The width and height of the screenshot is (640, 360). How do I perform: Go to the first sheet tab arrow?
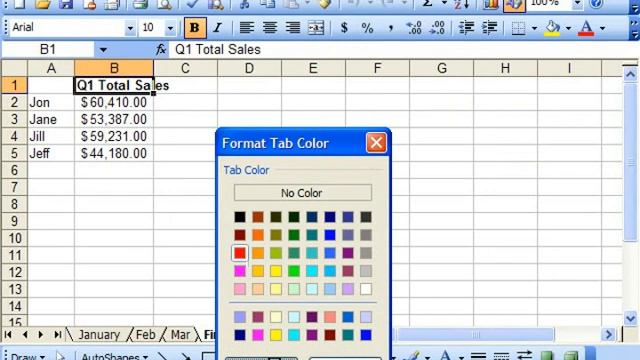point(8,335)
